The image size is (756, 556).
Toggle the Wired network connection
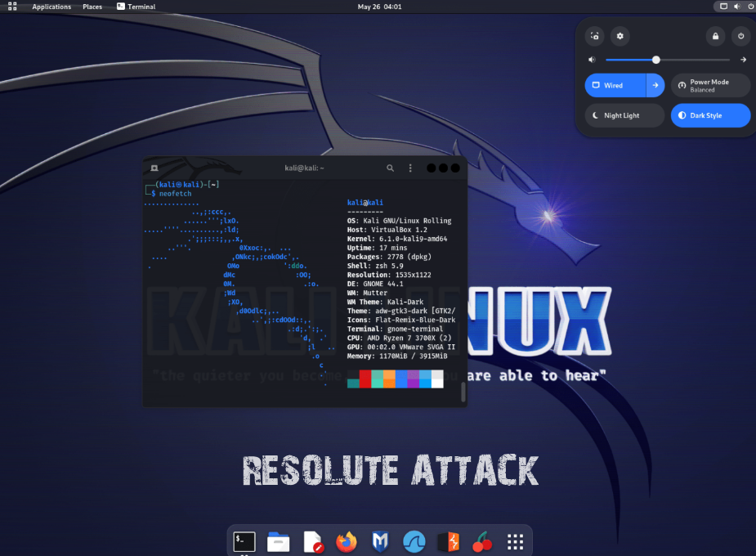click(615, 85)
